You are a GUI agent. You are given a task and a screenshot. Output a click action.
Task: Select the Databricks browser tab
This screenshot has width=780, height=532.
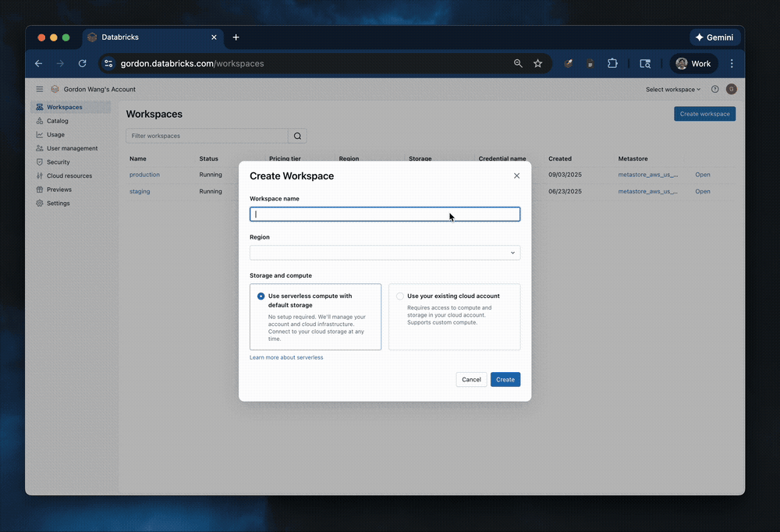153,37
